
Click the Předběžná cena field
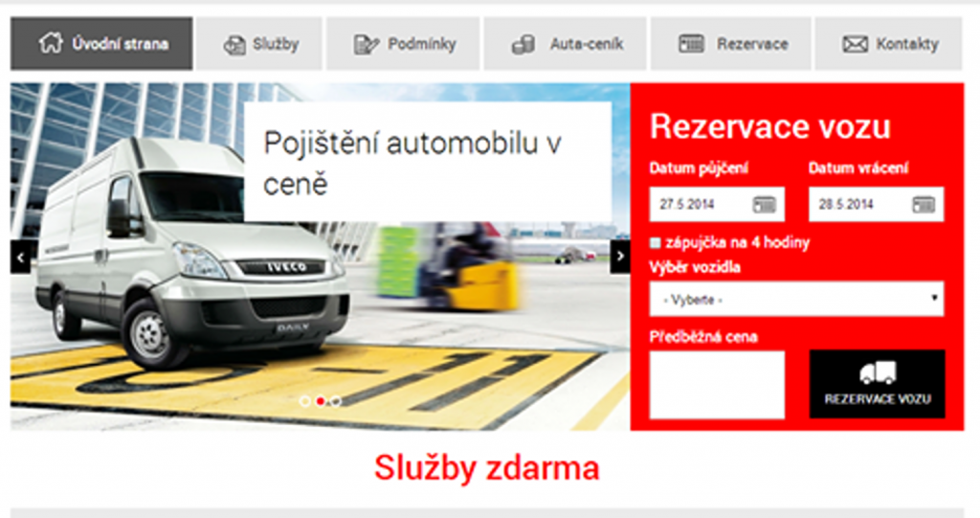click(717, 385)
